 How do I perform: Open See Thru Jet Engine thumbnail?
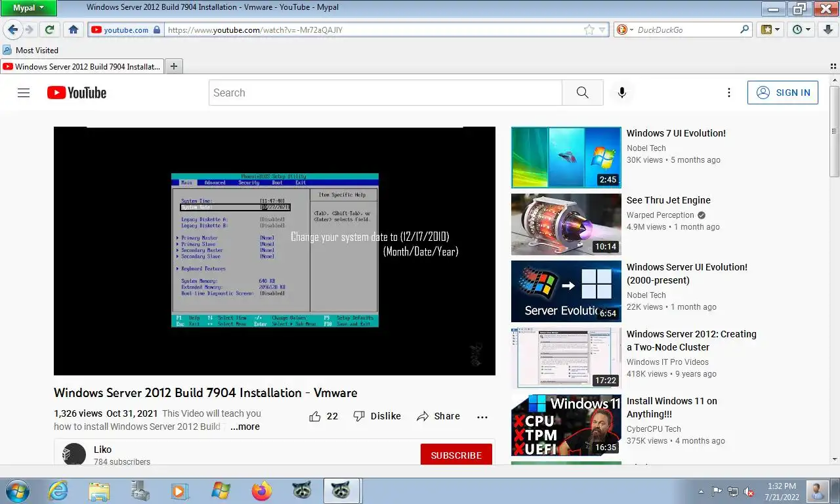566,224
